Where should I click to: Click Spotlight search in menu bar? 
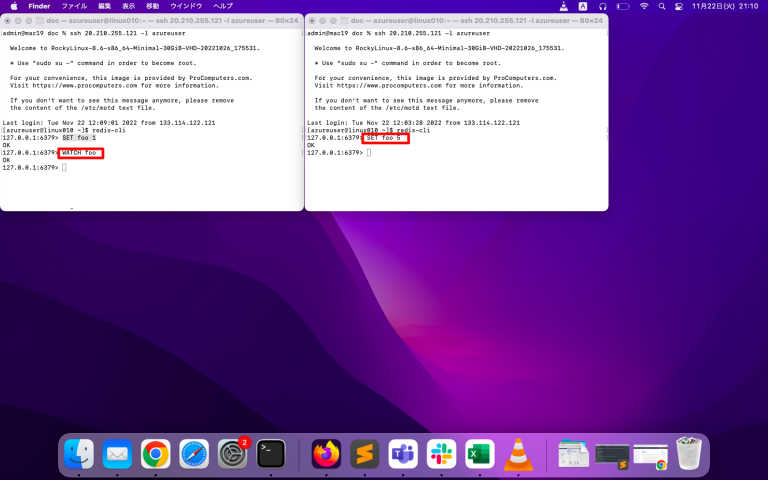click(x=661, y=6)
